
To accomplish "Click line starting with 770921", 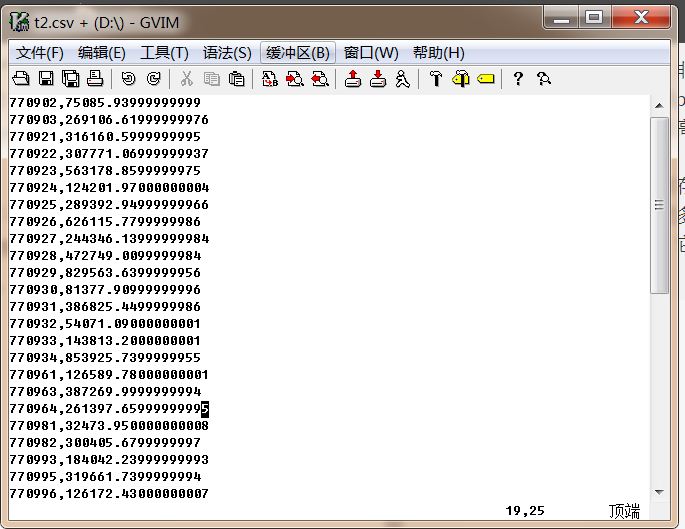I will [105, 137].
